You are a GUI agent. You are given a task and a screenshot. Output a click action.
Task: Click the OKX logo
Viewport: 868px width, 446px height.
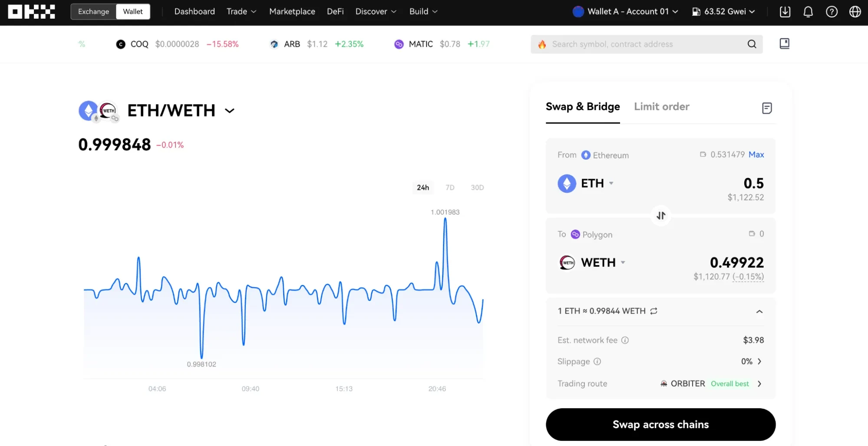pyautogui.click(x=32, y=12)
